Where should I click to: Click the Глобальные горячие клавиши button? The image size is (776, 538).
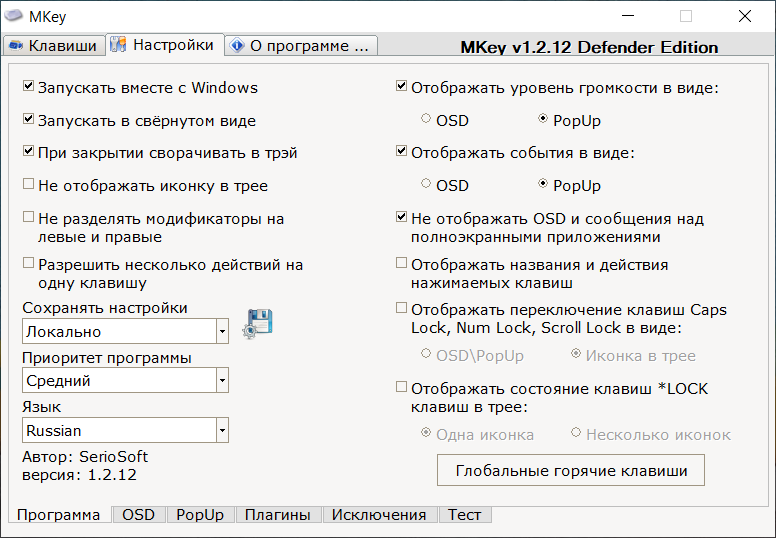click(x=571, y=470)
